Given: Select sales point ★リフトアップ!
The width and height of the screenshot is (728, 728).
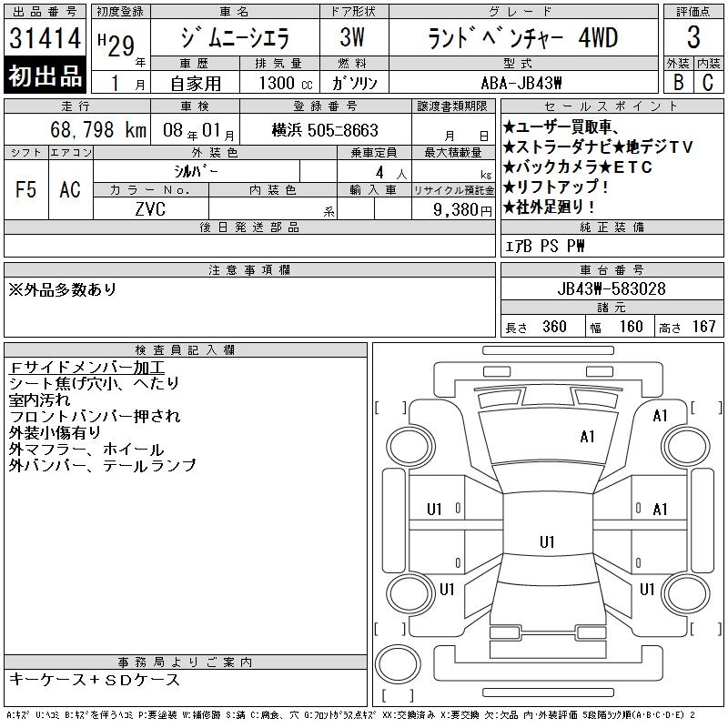Looking at the screenshot, I should [556, 187].
